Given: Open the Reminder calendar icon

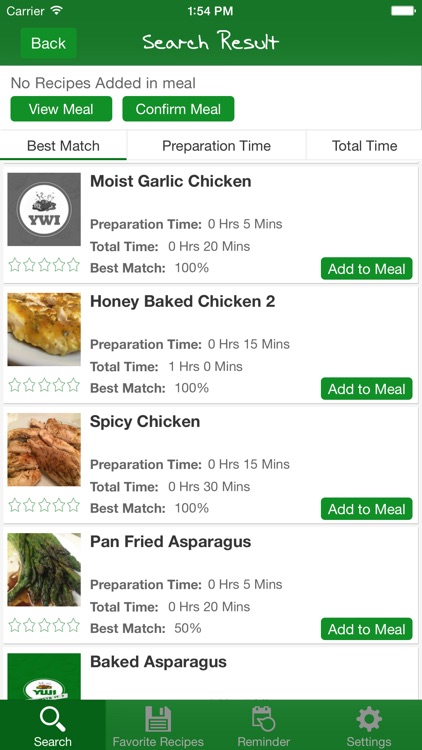Looking at the screenshot, I should (x=264, y=719).
